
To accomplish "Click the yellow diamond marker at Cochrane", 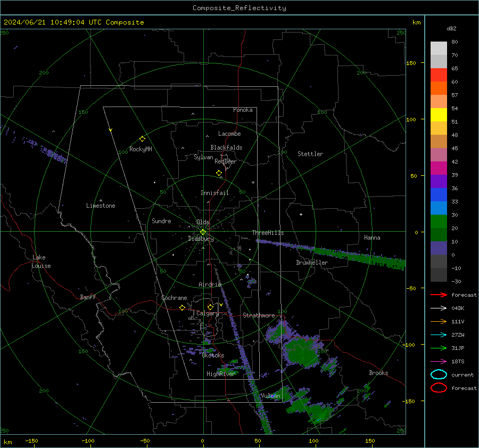I will pyautogui.click(x=182, y=307).
